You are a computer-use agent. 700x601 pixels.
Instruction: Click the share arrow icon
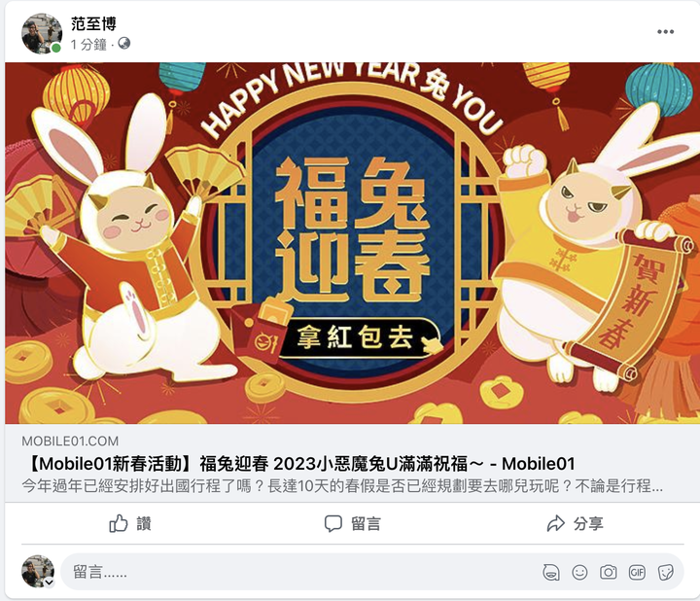[556, 523]
